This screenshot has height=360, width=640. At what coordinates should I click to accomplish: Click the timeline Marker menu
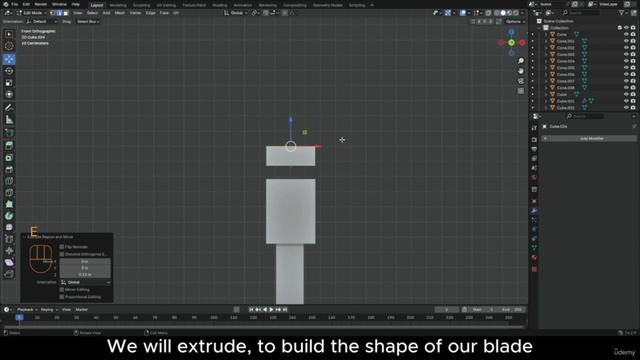[82, 310]
